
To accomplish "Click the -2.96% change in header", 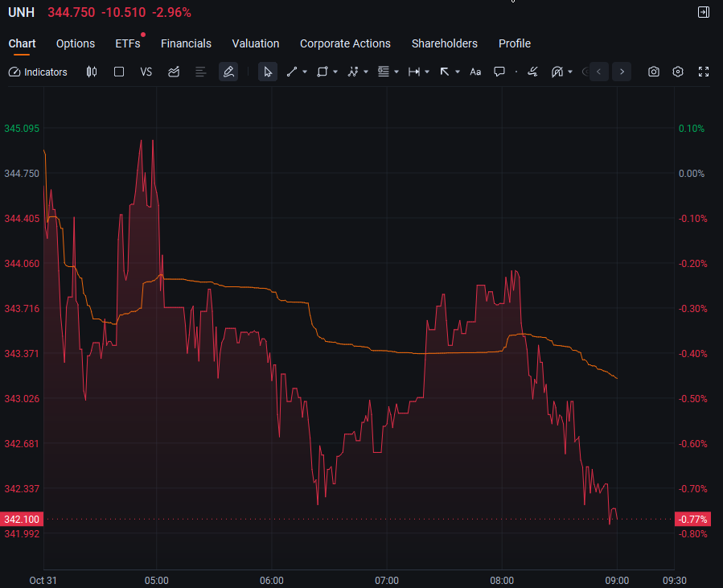I will pyautogui.click(x=171, y=12).
